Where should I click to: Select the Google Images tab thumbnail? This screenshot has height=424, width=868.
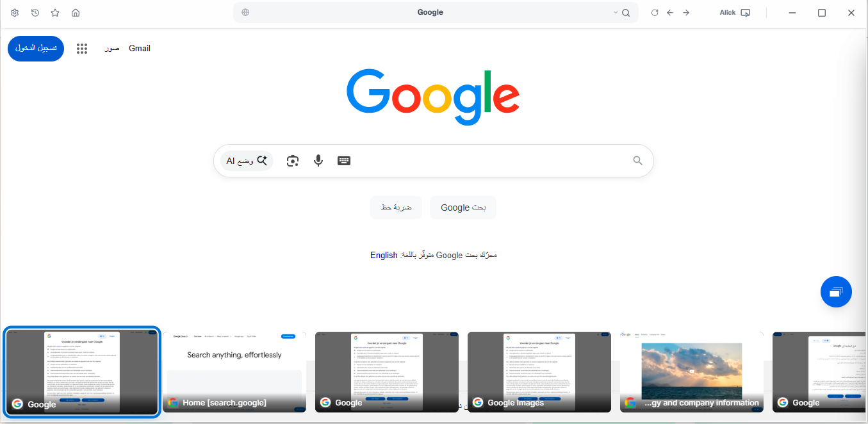click(539, 371)
